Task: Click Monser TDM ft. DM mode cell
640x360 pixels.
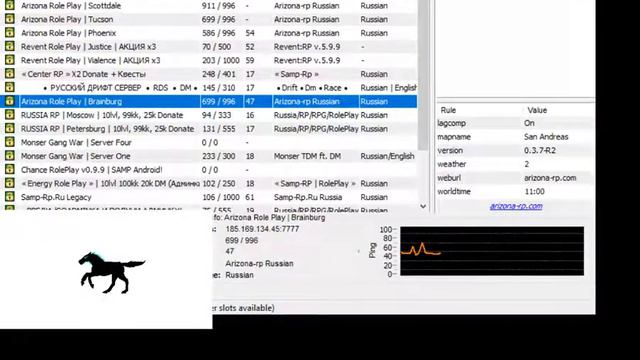Action: coord(307,156)
